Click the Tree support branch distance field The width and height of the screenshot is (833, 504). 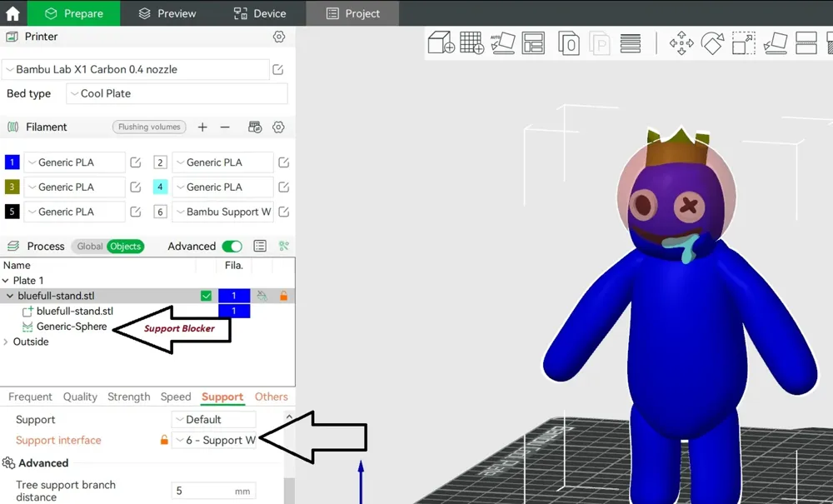pos(213,491)
